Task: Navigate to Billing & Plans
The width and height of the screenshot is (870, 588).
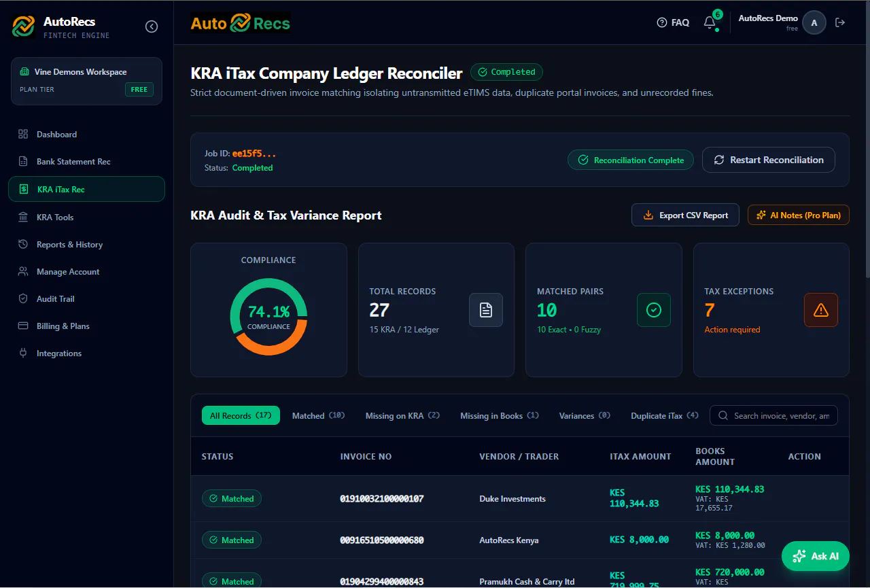Action: (x=86, y=326)
